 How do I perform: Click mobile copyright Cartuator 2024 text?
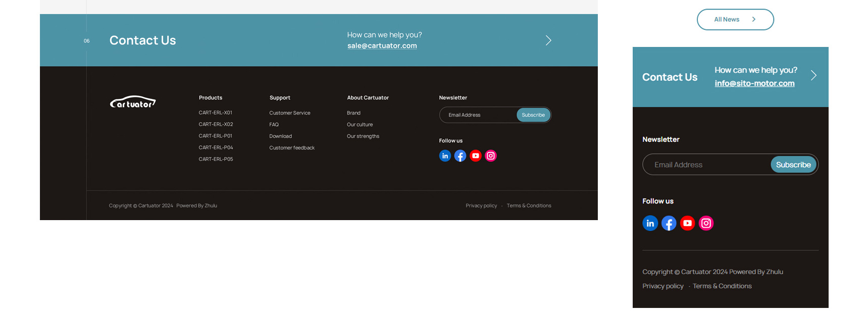pyautogui.click(x=685, y=272)
